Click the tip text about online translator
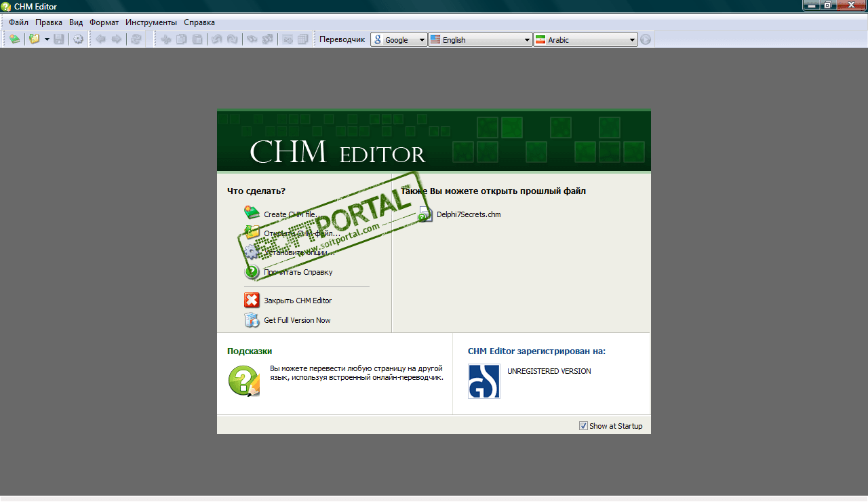This screenshot has height=502, width=868. (x=357, y=372)
